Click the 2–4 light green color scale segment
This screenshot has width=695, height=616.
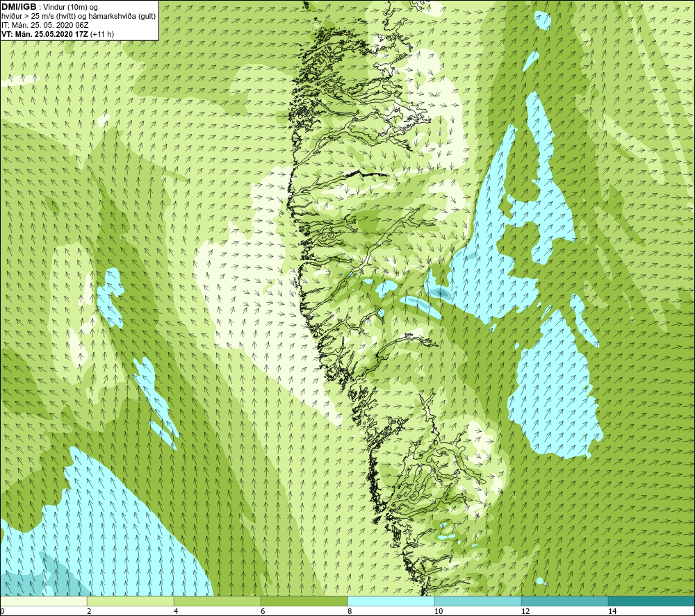coord(131,601)
